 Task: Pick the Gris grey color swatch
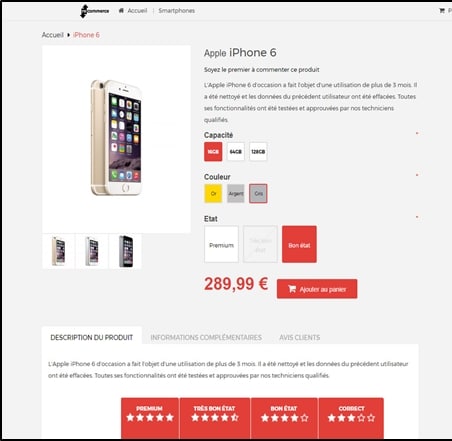pos(258,193)
